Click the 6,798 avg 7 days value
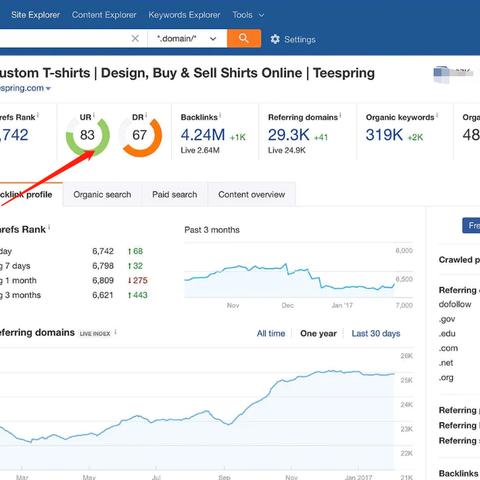The image size is (480, 480). (103, 266)
